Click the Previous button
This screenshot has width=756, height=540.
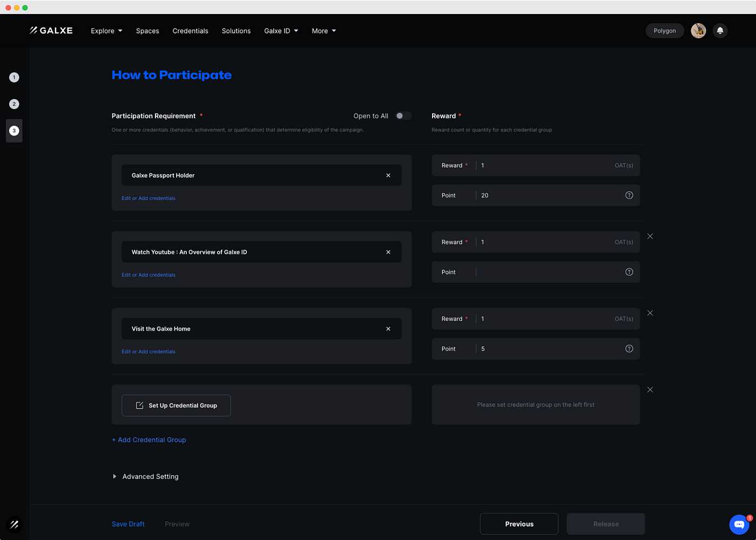click(519, 524)
